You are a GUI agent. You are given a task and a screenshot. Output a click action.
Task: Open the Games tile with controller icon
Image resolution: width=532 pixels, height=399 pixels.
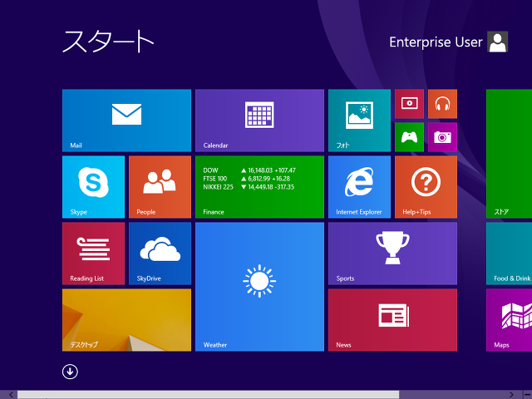click(409, 137)
